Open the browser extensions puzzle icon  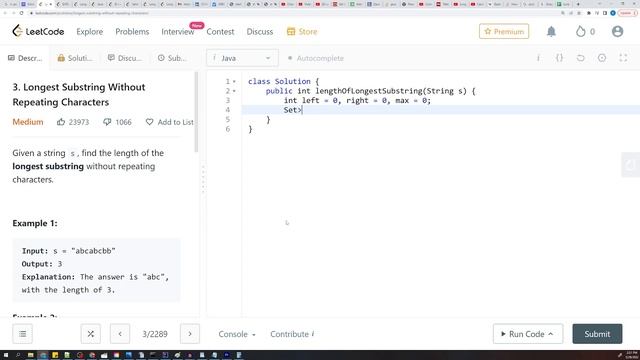589,13
